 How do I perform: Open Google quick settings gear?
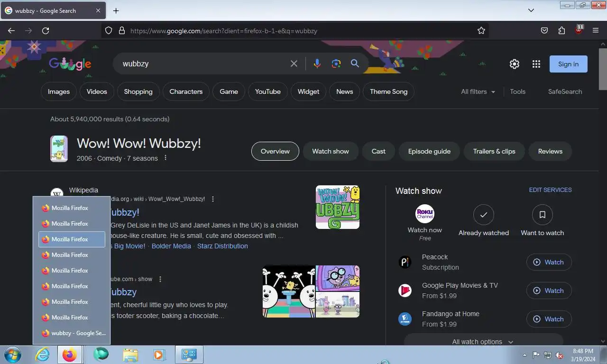coord(515,64)
